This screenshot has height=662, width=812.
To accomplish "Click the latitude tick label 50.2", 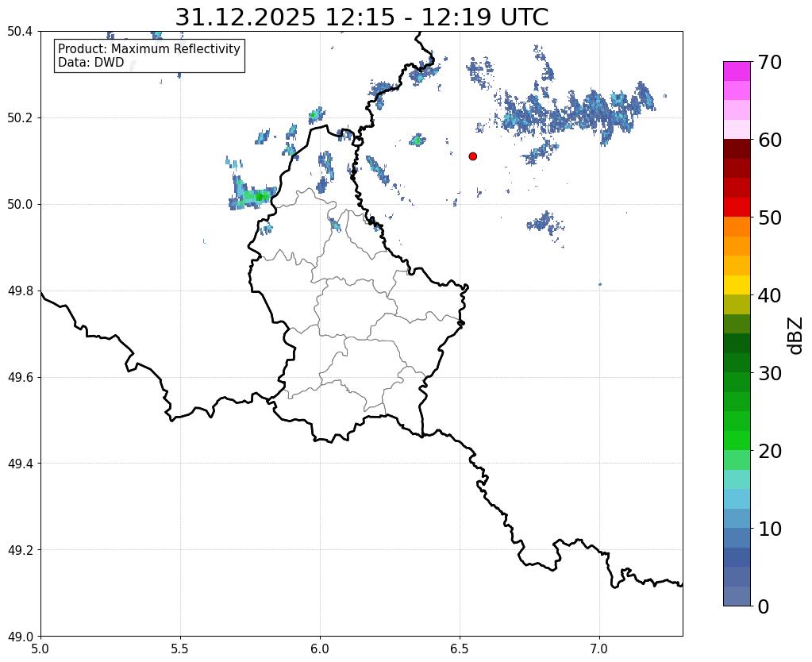I will (x=20, y=118).
